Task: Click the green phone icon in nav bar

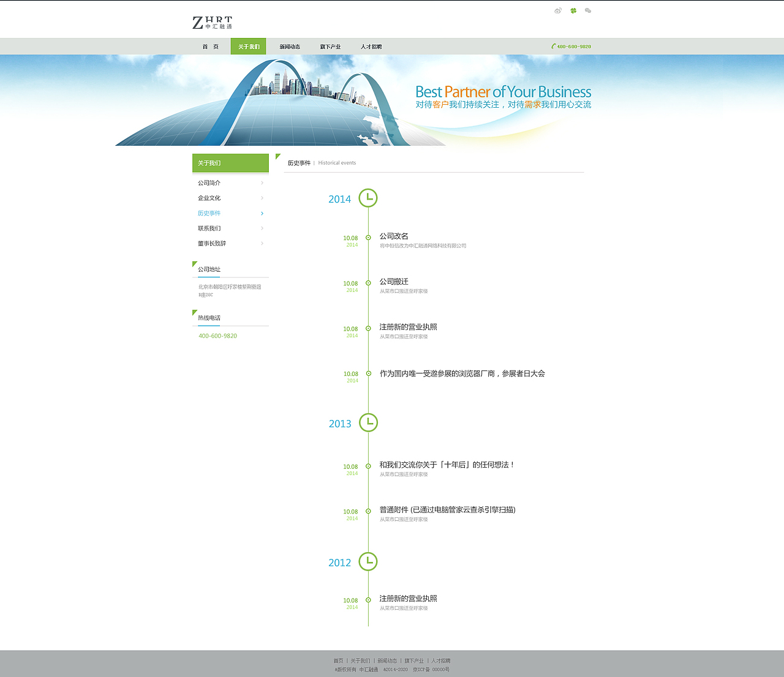Action: click(x=553, y=47)
